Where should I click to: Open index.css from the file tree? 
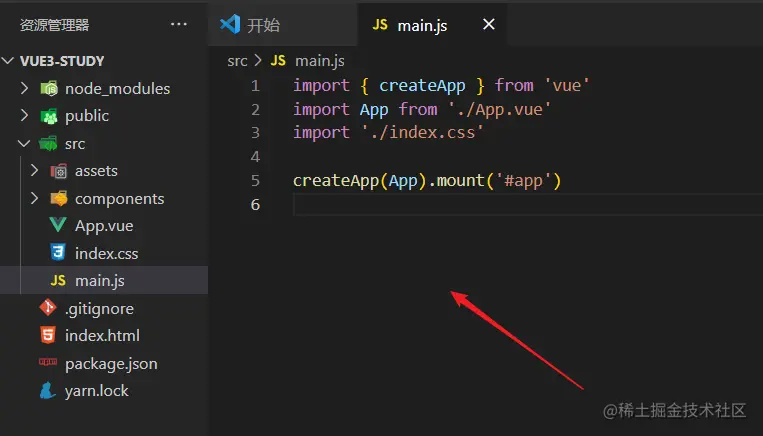pos(107,254)
